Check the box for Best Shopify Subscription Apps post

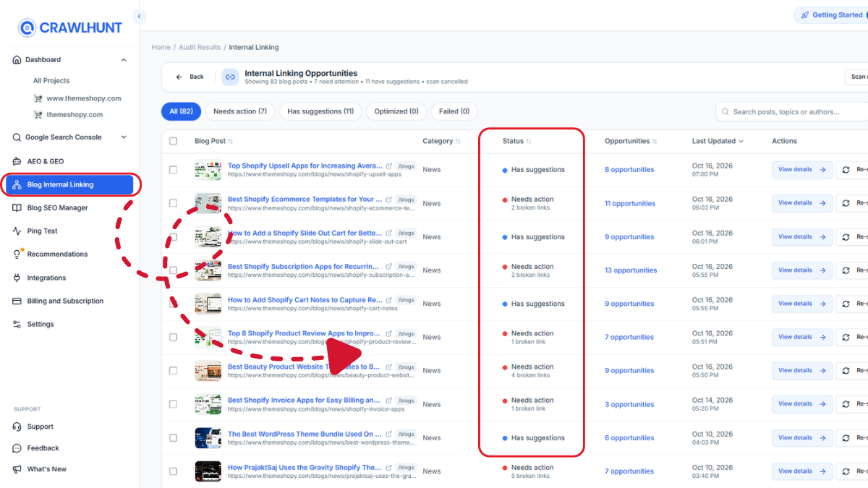[173, 270]
